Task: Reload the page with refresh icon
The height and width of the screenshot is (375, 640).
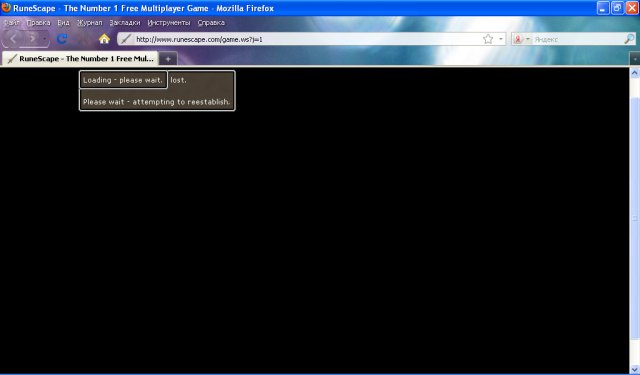Action: pos(62,39)
